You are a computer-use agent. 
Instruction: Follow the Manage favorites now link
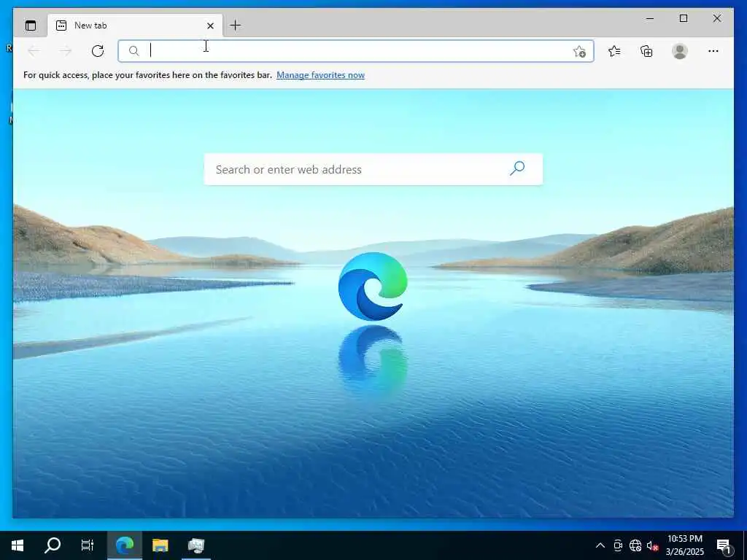(x=320, y=75)
